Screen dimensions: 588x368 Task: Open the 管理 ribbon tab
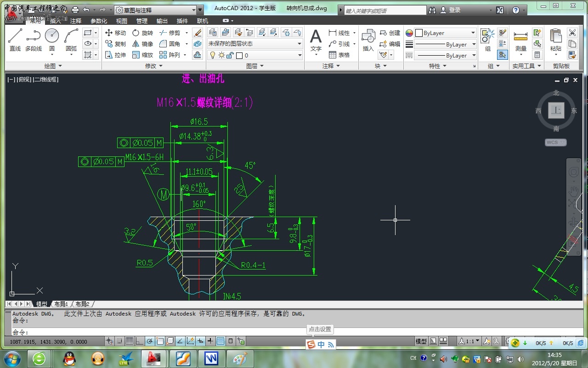tap(142, 21)
